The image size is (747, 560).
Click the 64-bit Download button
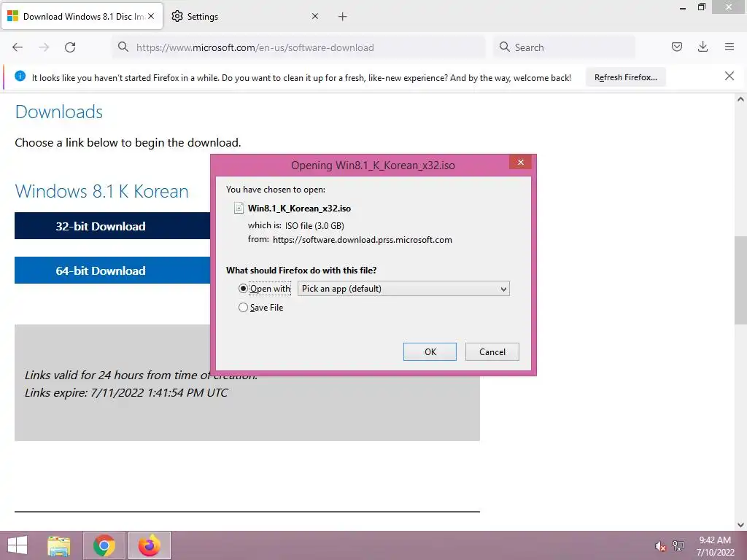(112, 270)
